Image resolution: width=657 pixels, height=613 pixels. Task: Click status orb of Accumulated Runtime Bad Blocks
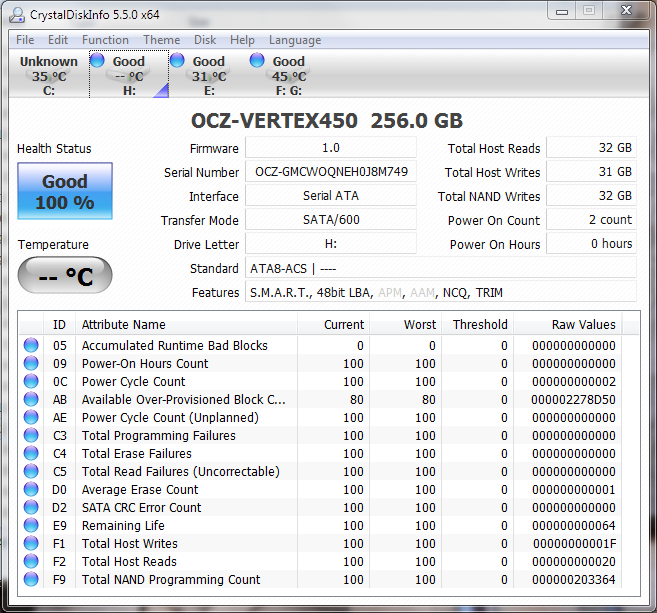click(31, 345)
